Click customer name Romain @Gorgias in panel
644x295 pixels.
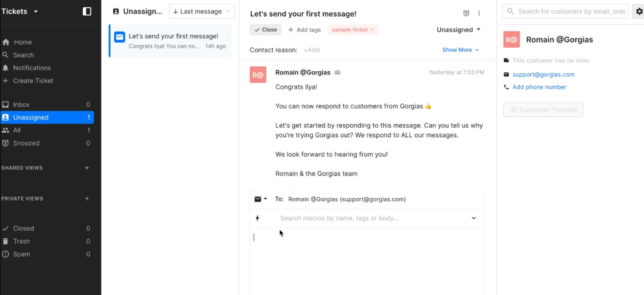[x=560, y=40]
